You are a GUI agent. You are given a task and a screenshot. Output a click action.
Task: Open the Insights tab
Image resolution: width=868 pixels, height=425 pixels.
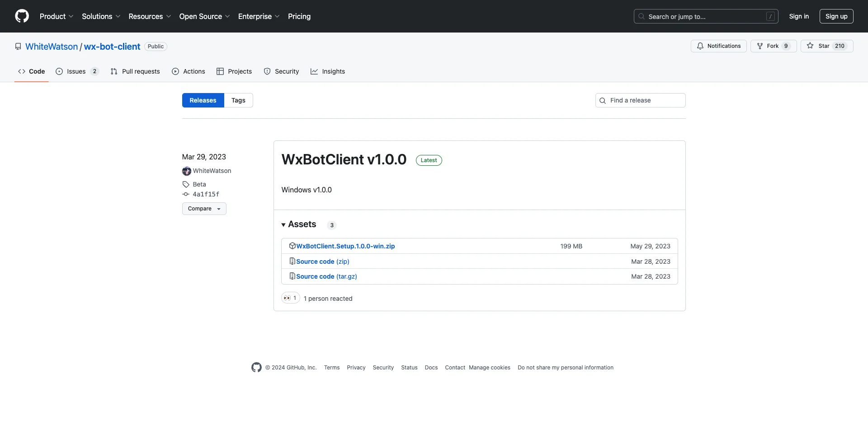(x=328, y=71)
